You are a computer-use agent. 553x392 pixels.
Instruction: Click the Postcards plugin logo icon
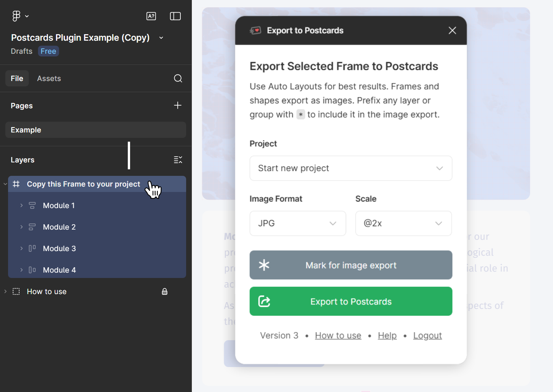(x=256, y=30)
